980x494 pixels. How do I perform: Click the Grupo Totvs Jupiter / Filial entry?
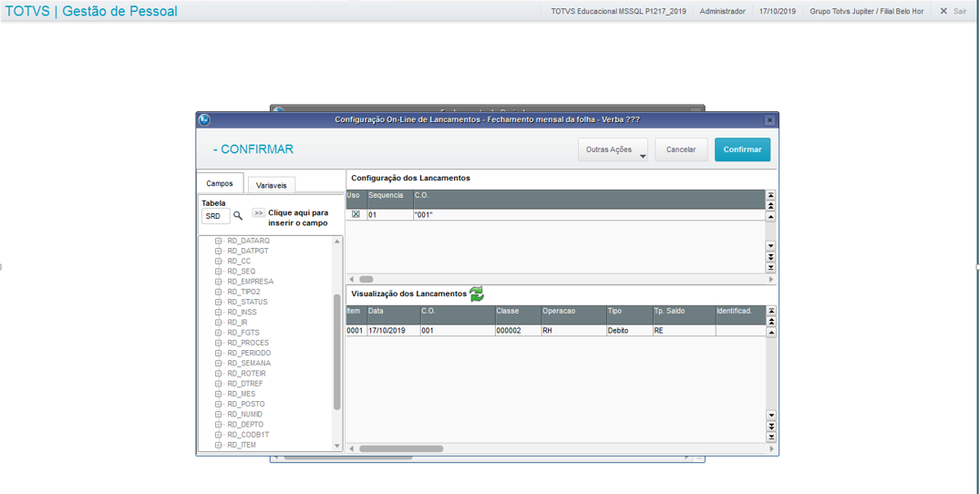coord(866,11)
